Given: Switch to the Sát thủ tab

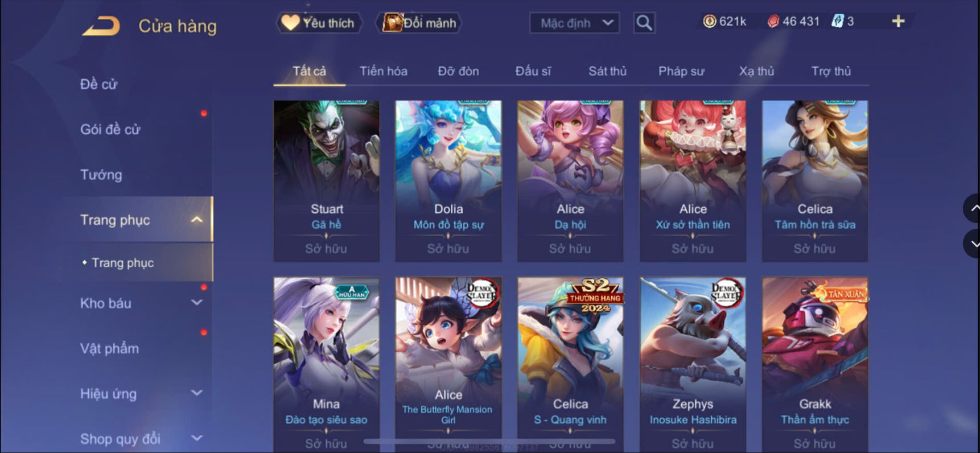Looking at the screenshot, I should click(x=607, y=71).
